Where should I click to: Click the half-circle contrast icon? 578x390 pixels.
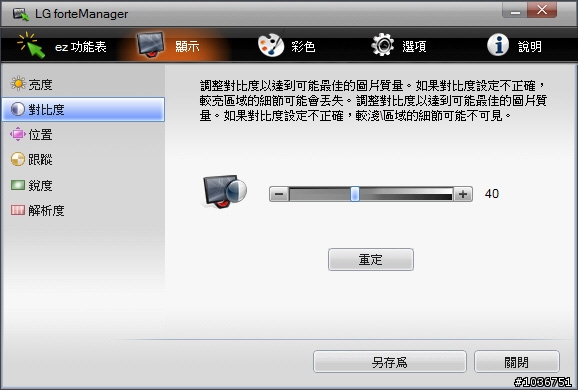tap(18, 109)
